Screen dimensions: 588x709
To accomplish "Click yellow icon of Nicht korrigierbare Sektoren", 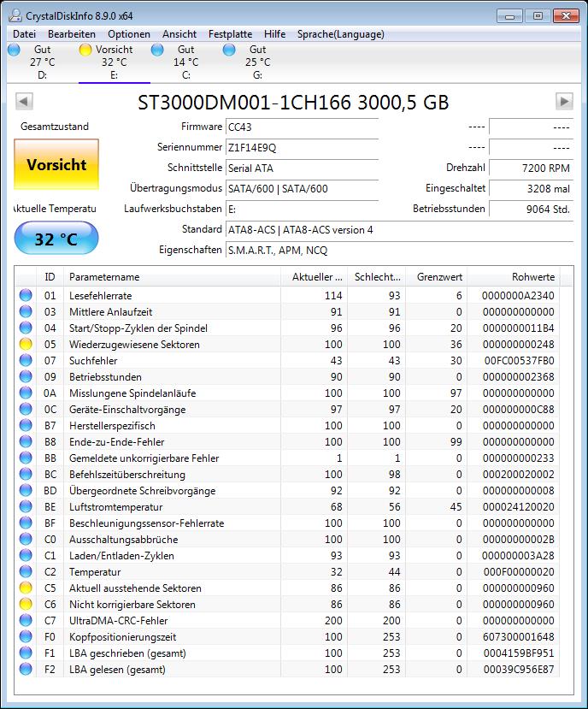I will coord(26,604).
